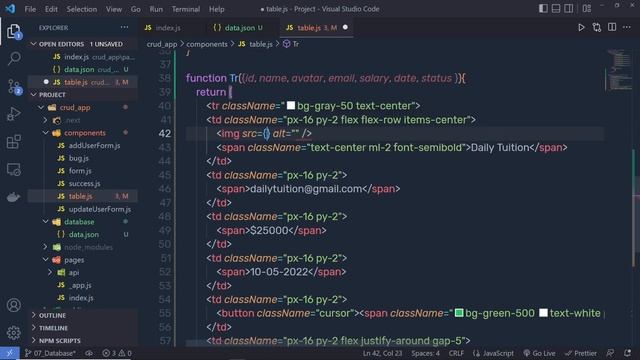Click the 07_Database branch indicator

pyautogui.click(x=50, y=353)
